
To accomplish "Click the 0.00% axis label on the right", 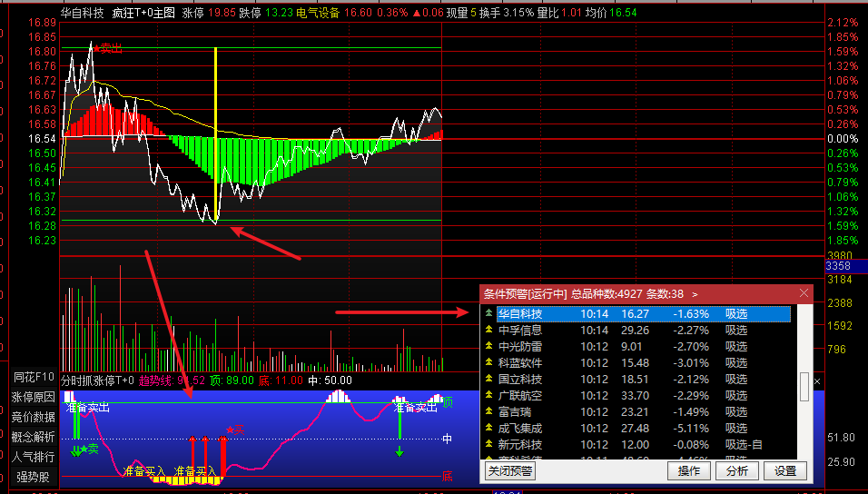I will [842, 138].
